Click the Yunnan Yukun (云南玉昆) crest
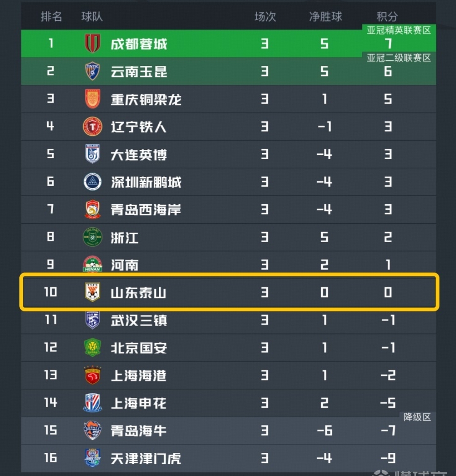Image resolution: width=456 pixels, height=476 pixels. tap(92, 71)
